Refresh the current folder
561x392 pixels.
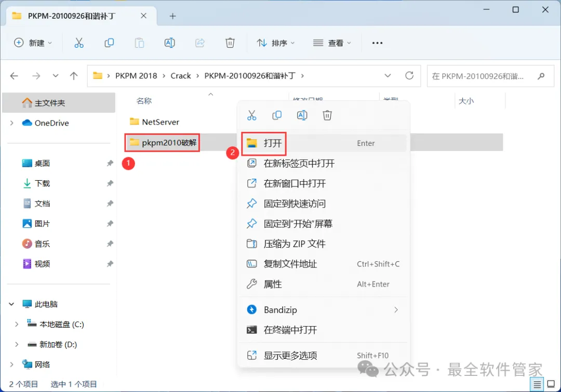[x=409, y=75]
